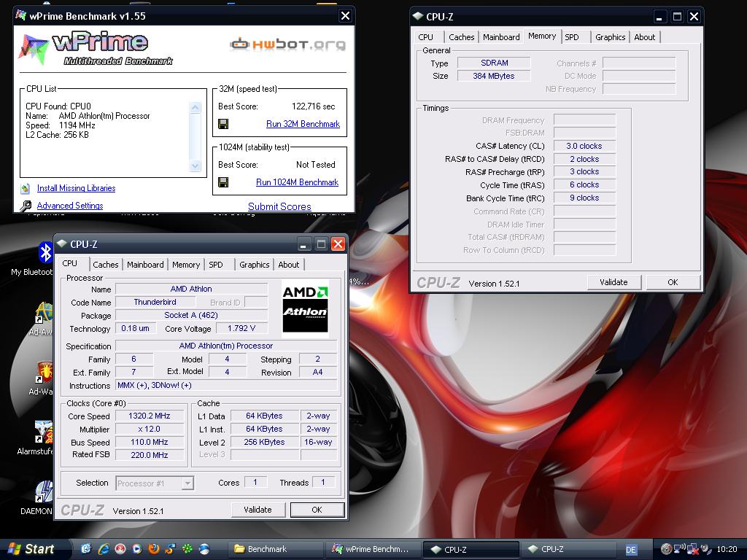Click the network tray icon with the red X
747x560 pixels.
pyautogui.click(x=693, y=549)
